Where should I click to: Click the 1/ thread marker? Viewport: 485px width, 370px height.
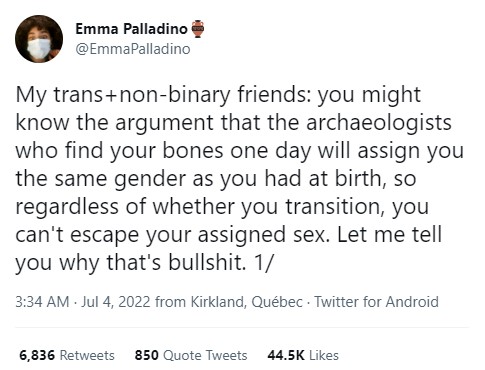click(263, 263)
